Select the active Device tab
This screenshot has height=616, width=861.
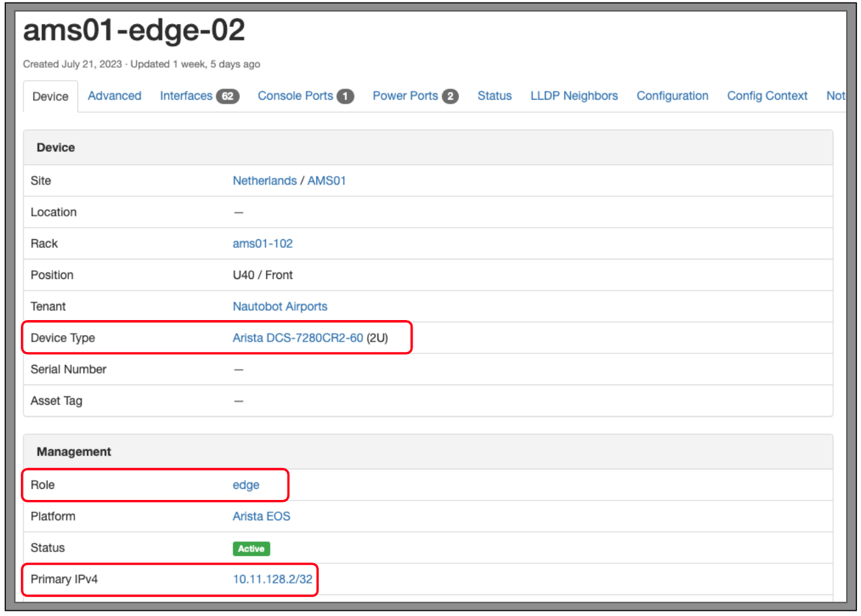(50, 96)
